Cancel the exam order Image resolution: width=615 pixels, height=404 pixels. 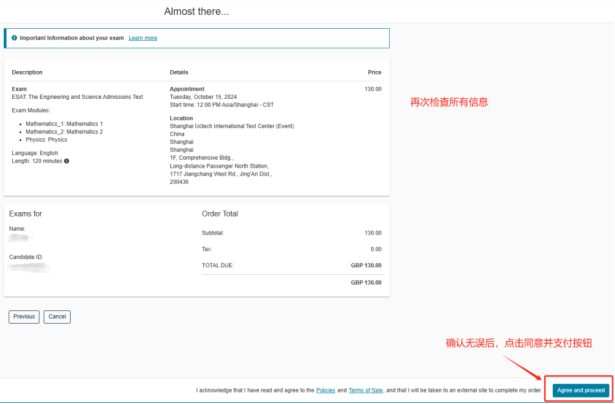(x=57, y=317)
